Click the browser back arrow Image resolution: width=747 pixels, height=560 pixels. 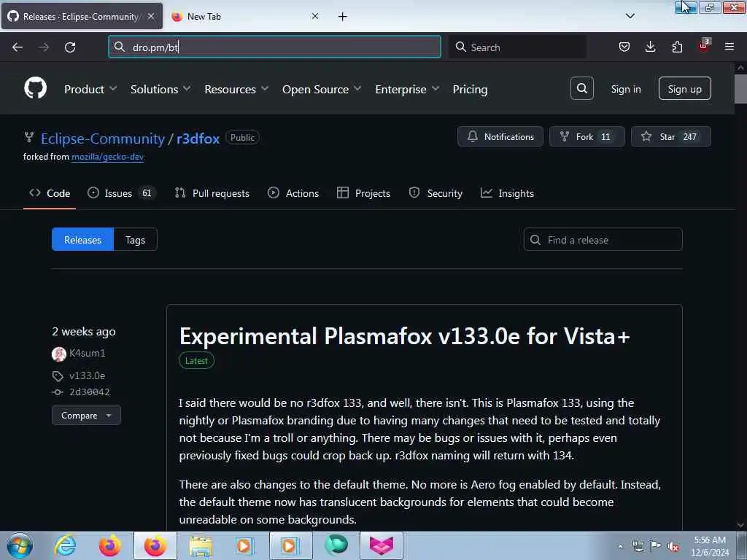tap(18, 47)
